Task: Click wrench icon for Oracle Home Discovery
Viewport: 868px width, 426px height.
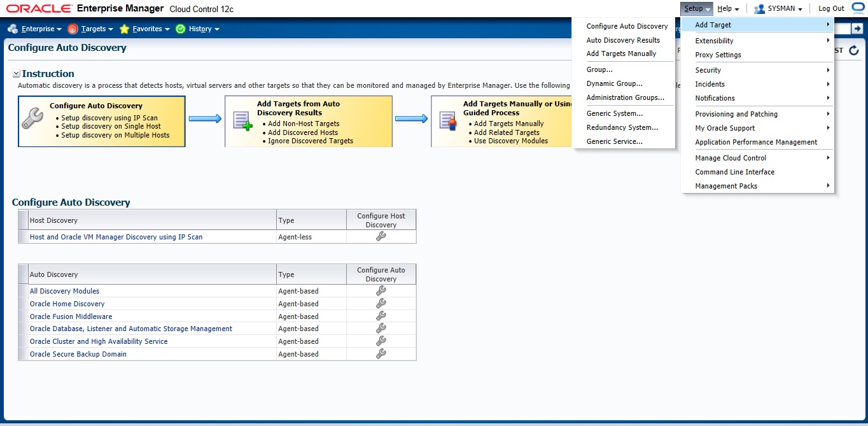Action: click(x=381, y=303)
